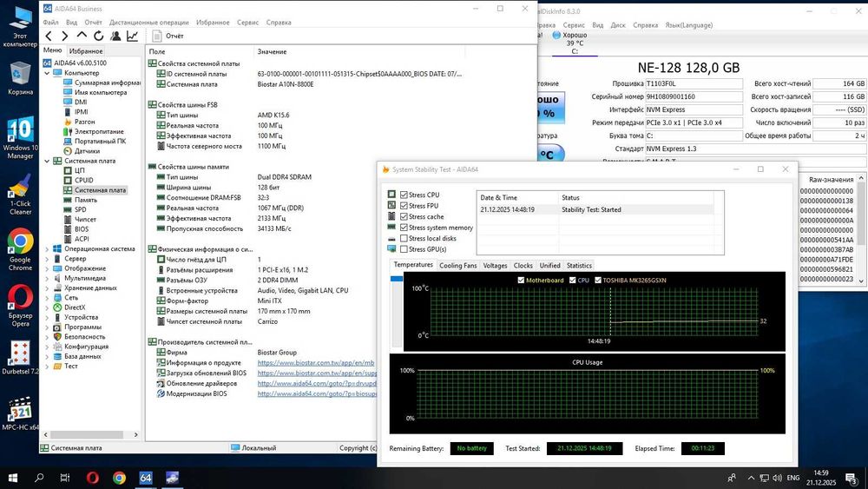868x489 pixels.
Task: Click the Refresh icon in AIDA64 toolbar
Action: pos(99,36)
